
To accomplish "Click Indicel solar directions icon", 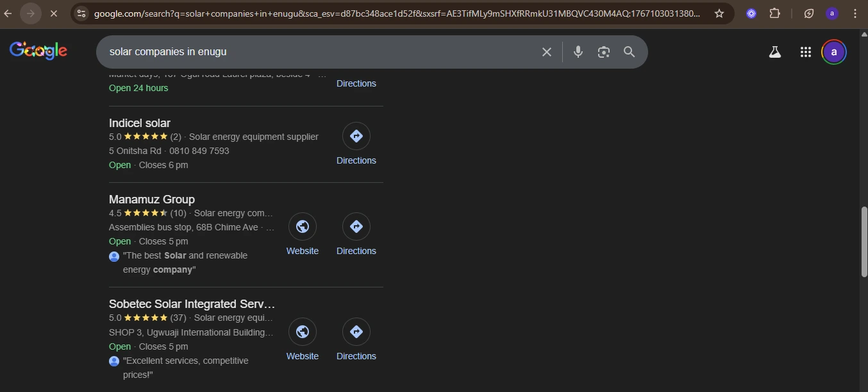I will 356,136.
